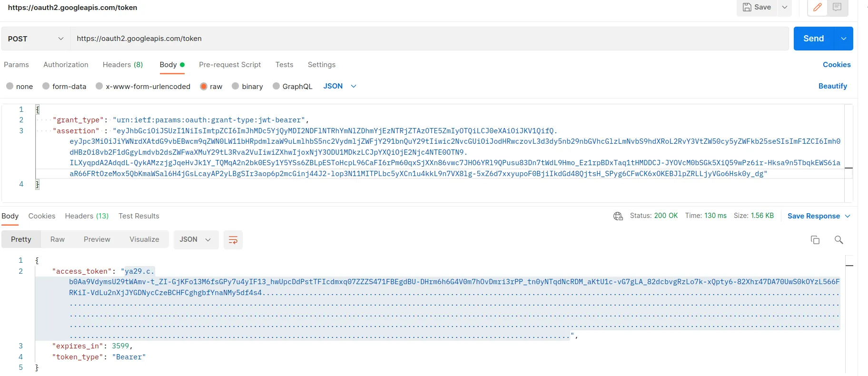
Task: Switch to the Tests tab
Action: pyautogui.click(x=284, y=65)
